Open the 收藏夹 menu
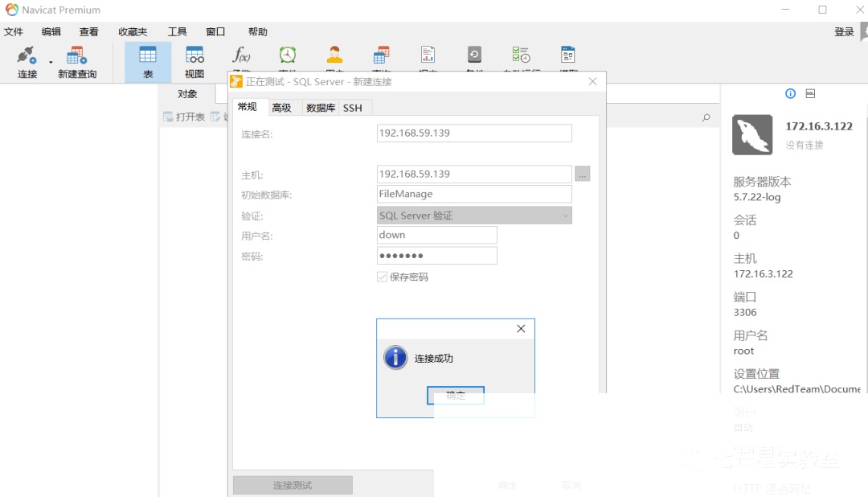This screenshot has height=497, width=868. coord(133,31)
